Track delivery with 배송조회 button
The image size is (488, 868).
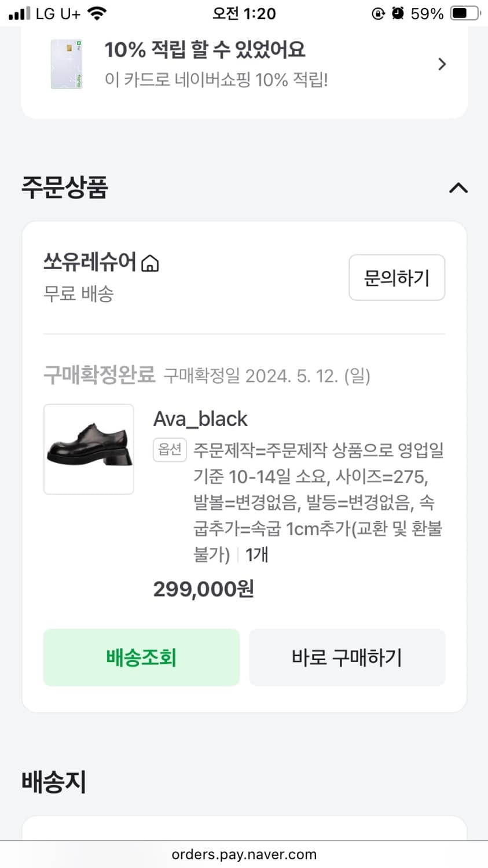(141, 657)
